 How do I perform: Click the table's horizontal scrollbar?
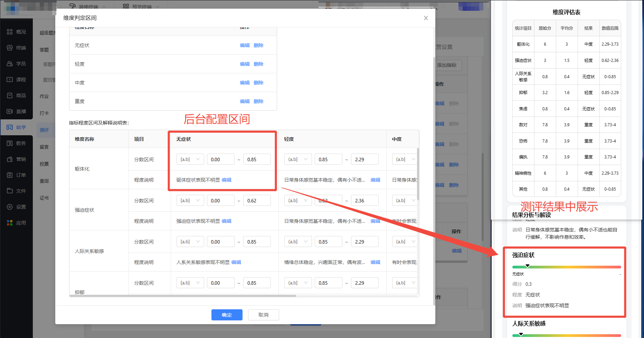click(x=183, y=296)
